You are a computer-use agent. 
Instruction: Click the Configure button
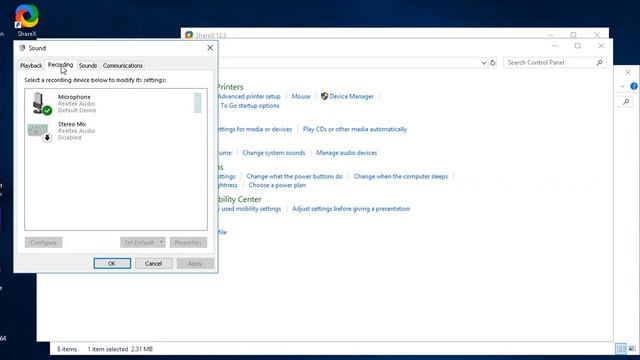point(43,242)
